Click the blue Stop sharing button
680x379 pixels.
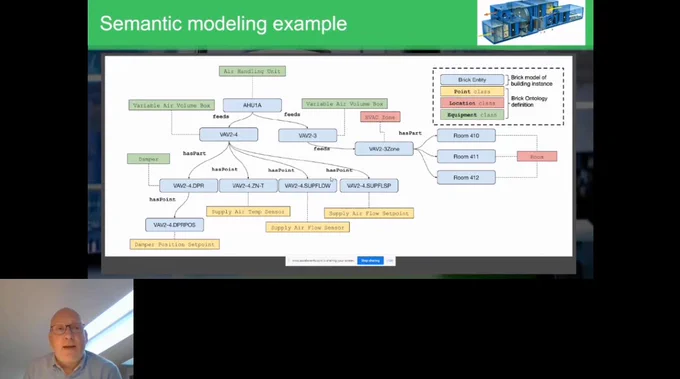coord(370,261)
